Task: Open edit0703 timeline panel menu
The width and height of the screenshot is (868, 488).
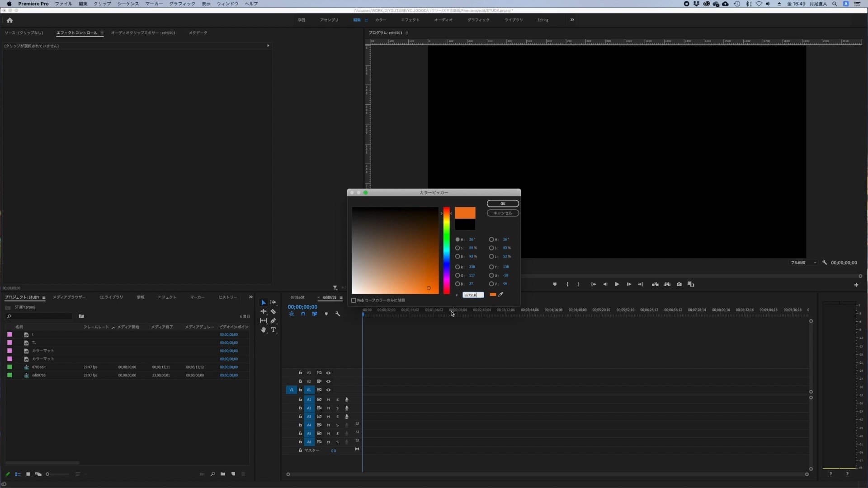Action: click(341, 297)
